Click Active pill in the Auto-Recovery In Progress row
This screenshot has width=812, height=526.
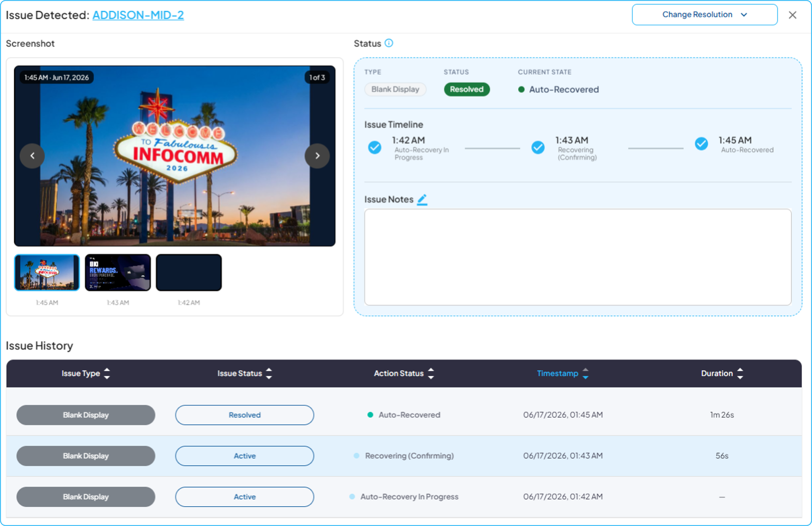tap(245, 497)
